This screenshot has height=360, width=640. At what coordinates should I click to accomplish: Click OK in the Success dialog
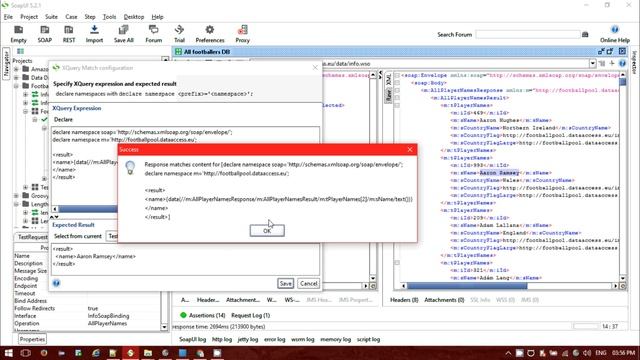[x=267, y=231]
